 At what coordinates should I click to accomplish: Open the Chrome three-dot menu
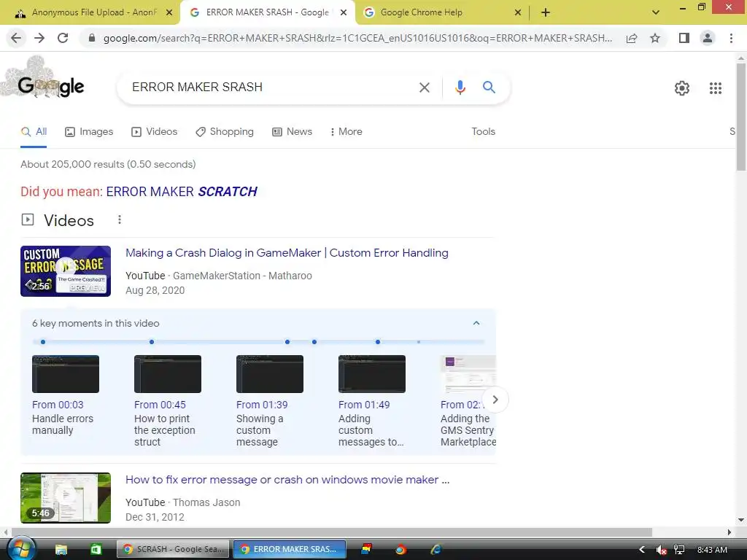point(731,38)
